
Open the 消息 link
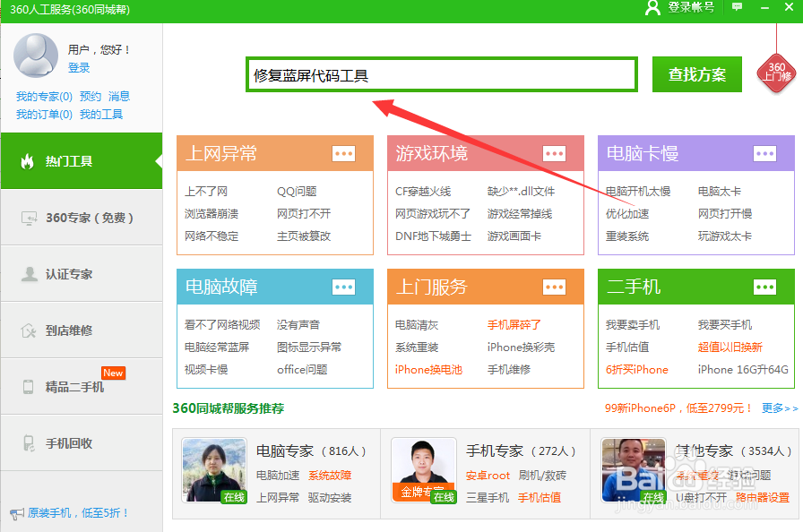(x=119, y=96)
